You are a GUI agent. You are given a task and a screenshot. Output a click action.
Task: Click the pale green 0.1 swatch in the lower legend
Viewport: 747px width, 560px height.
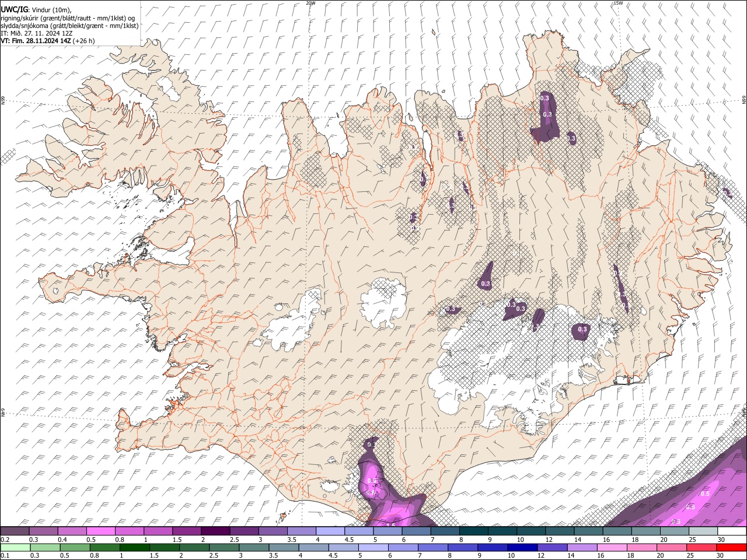[x=16, y=547]
